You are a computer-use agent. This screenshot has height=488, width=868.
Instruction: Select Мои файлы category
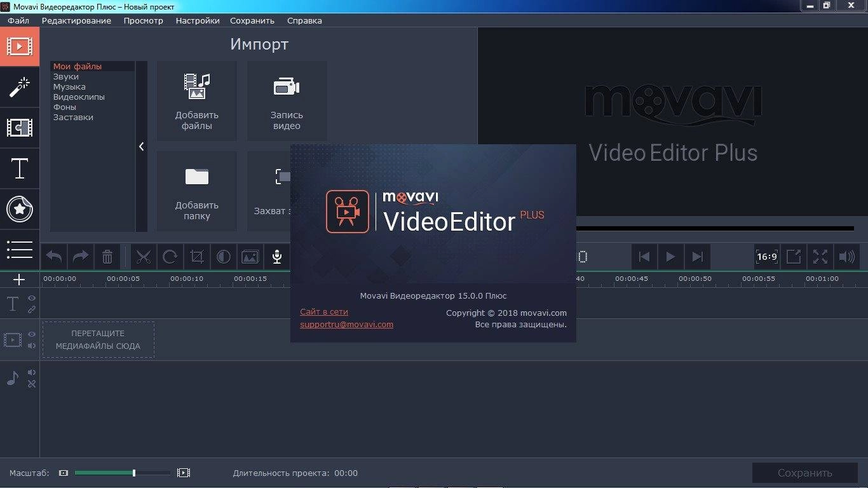92,66
